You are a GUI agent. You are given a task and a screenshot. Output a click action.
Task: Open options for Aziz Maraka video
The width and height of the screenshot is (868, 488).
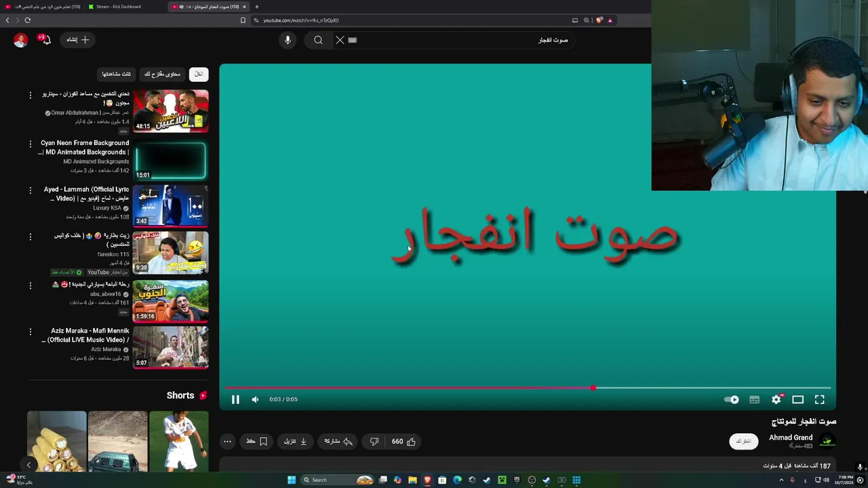(30, 332)
